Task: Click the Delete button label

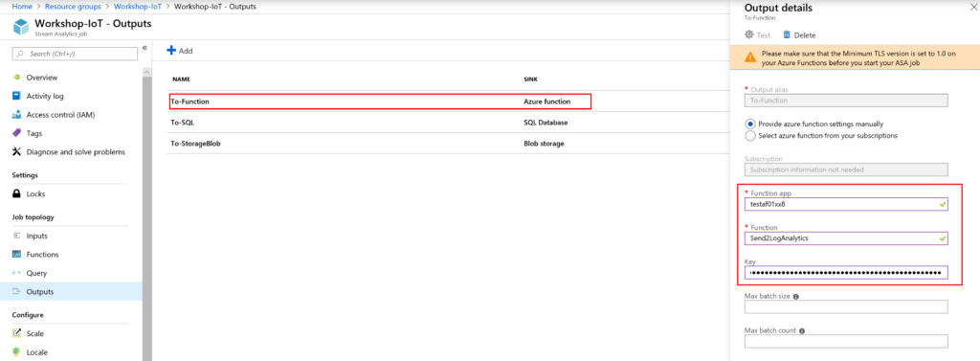Action: pyautogui.click(x=804, y=35)
